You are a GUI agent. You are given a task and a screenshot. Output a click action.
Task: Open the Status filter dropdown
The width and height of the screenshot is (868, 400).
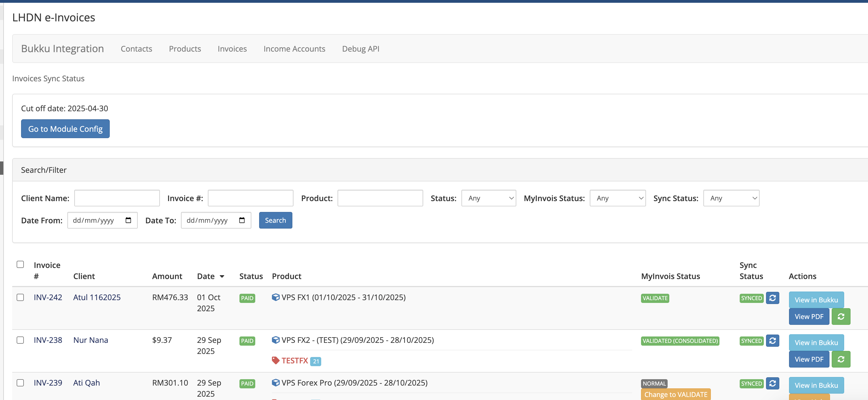click(488, 198)
